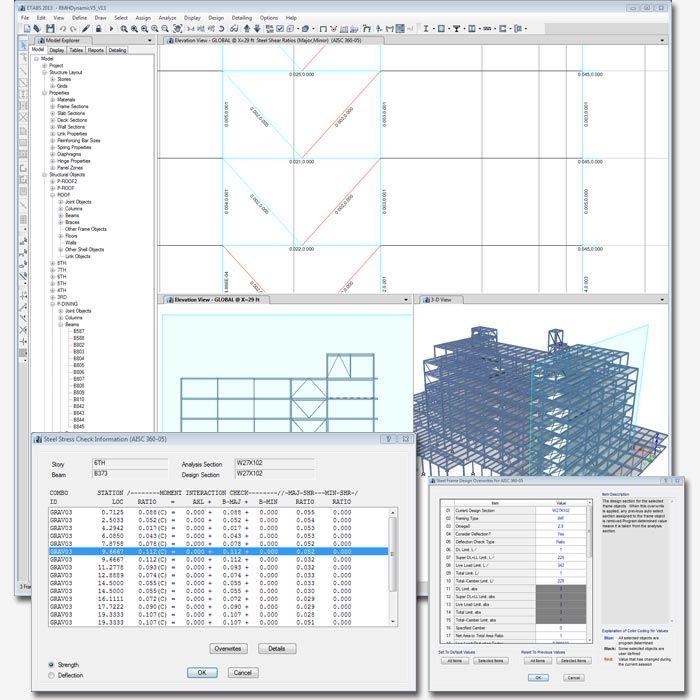Open the Design menu
The image size is (700, 700).
[216, 17]
